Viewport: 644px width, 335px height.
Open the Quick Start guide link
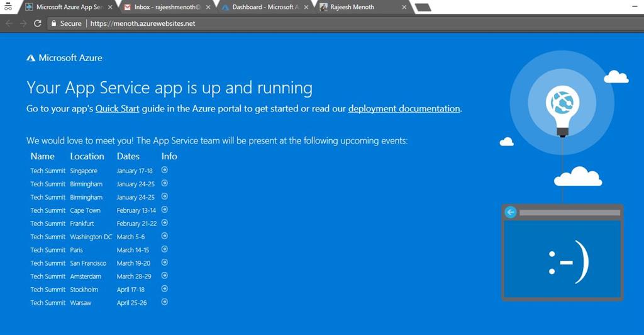point(118,108)
